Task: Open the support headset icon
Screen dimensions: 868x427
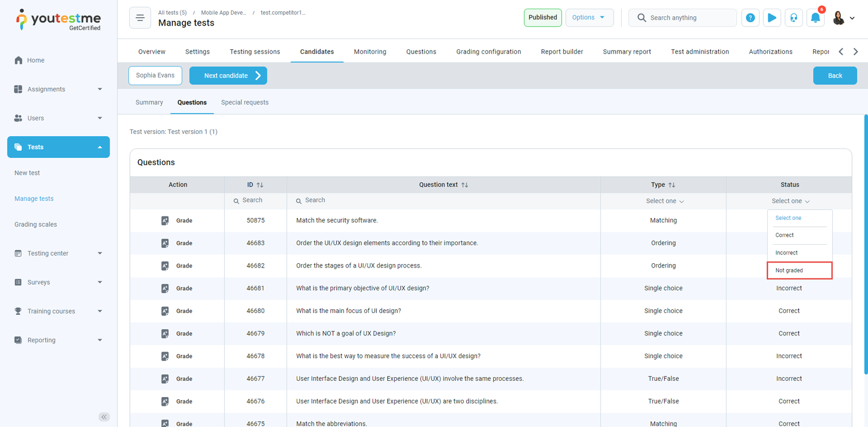Action: tap(794, 18)
